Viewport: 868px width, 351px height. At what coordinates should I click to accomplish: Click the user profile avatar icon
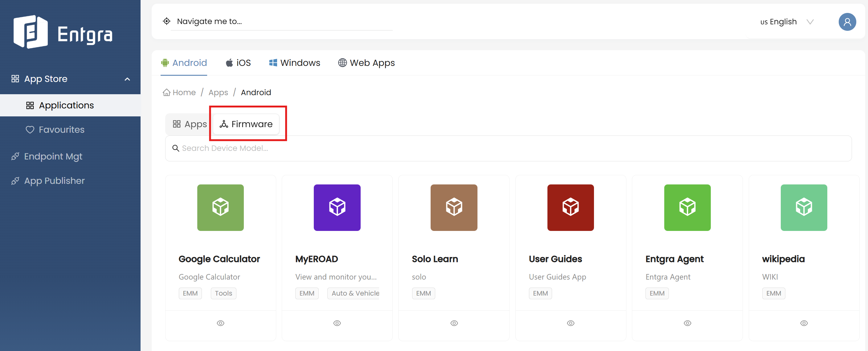[847, 22]
